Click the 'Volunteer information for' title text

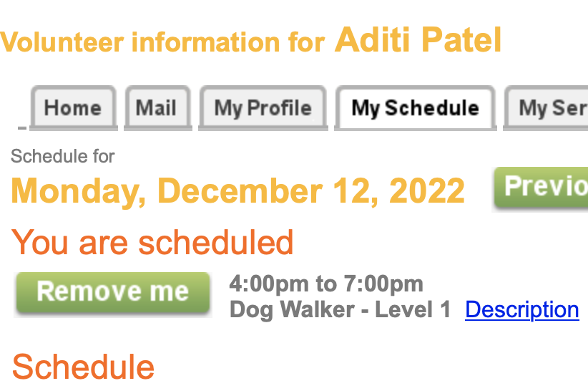pos(163,42)
